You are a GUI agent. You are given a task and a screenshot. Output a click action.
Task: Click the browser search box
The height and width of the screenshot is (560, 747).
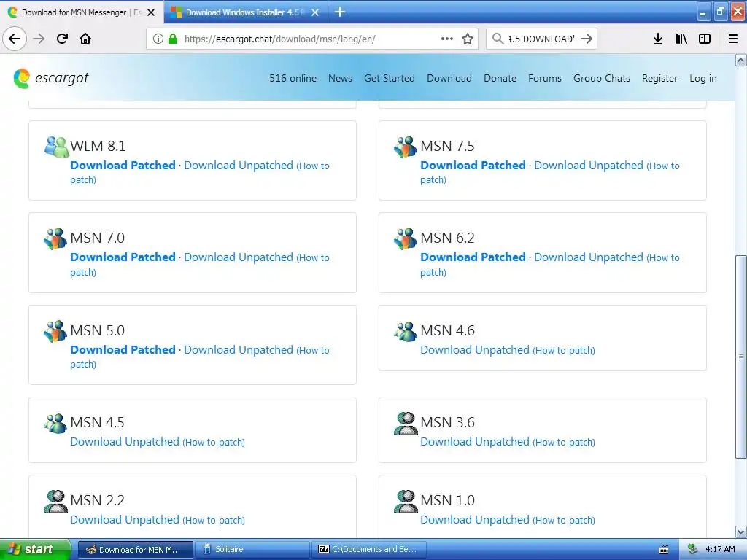(541, 39)
